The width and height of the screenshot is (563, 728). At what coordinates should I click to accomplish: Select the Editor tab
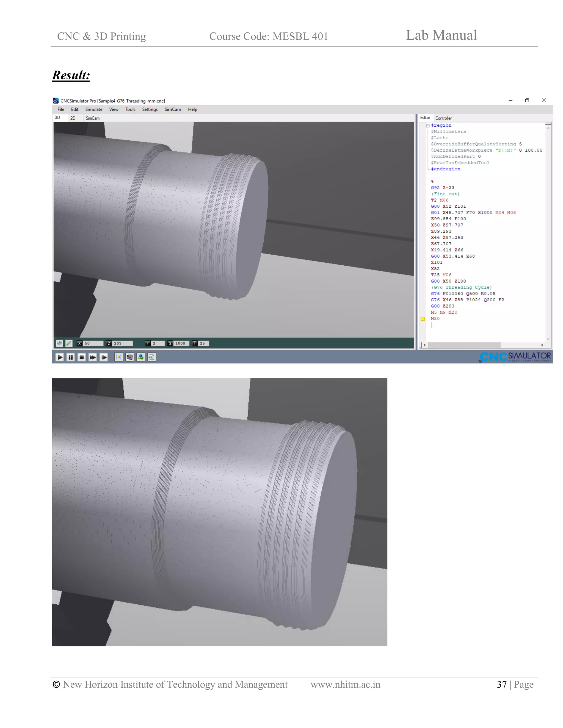coord(425,118)
